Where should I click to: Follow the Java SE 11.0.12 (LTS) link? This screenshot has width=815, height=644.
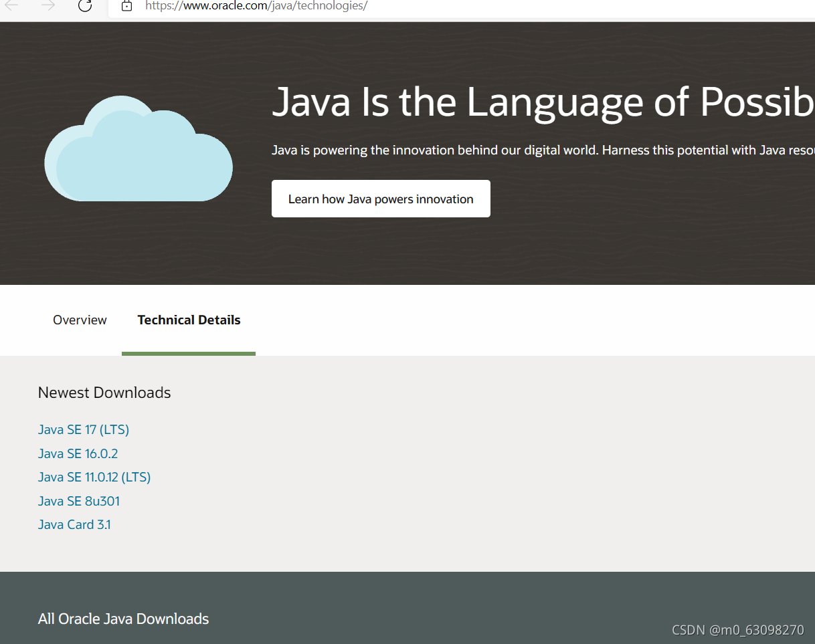pyautogui.click(x=94, y=477)
